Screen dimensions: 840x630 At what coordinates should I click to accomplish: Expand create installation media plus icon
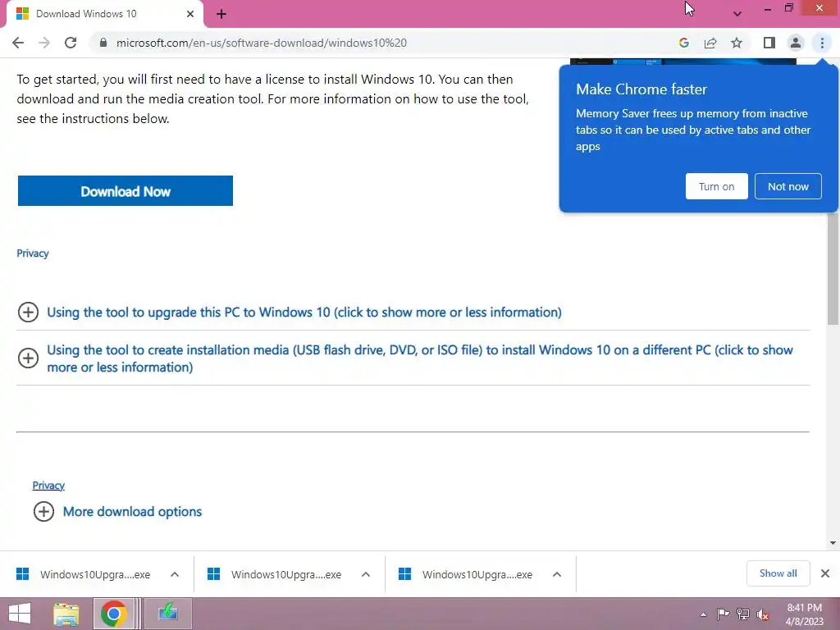28,358
